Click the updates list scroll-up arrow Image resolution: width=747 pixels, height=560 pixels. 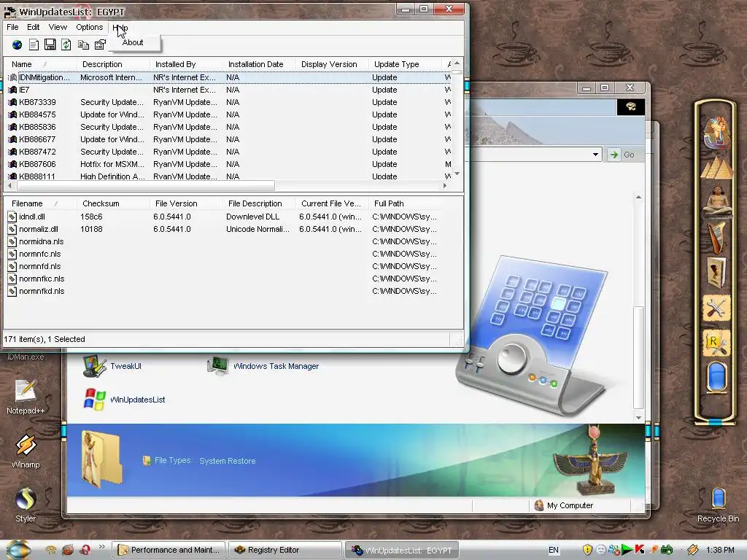tap(457, 63)
